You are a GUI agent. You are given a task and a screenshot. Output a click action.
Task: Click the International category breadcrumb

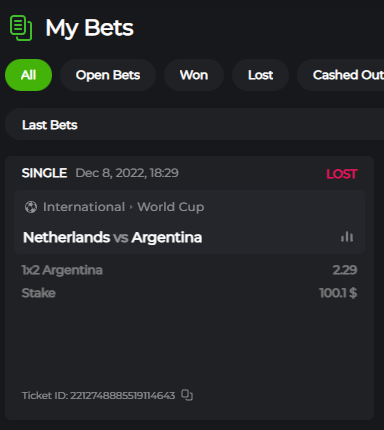pos(84,207)
